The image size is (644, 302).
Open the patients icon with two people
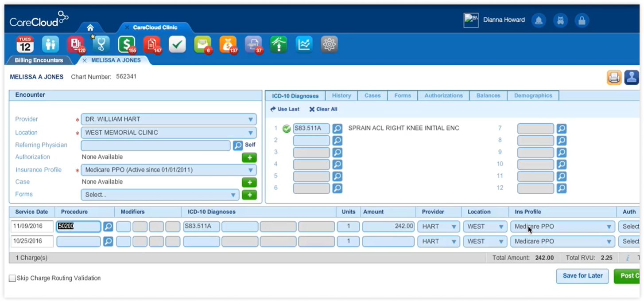pos(50,44)
